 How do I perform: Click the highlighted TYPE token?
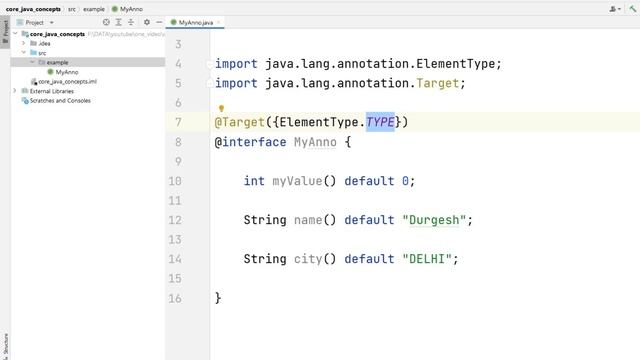tap(380, 122)
